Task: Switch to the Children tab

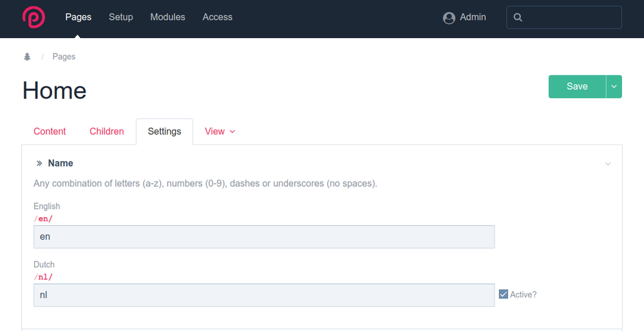Action: [106, 131]
